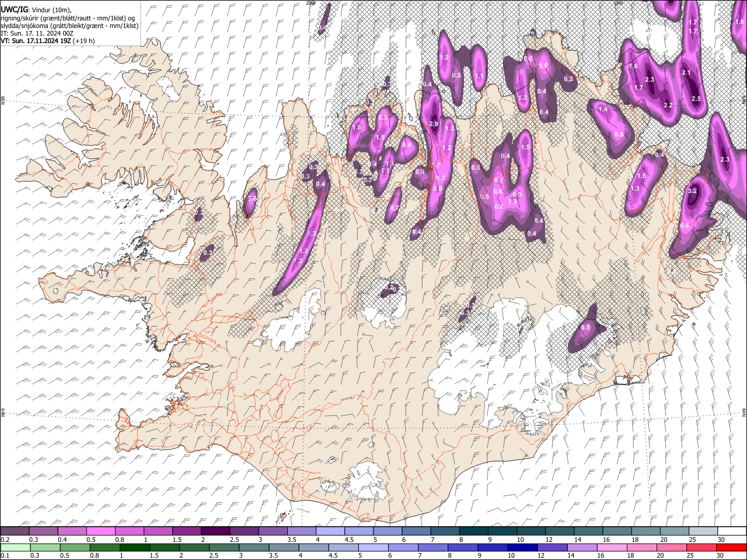747x560 pixels.
Task: Click the UWC/IG title text
Action: [14, 10]
